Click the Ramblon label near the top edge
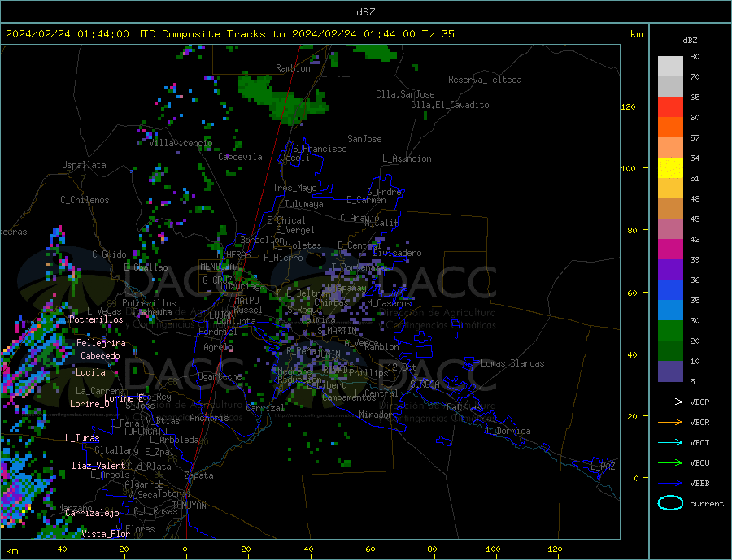 point(293,68)
